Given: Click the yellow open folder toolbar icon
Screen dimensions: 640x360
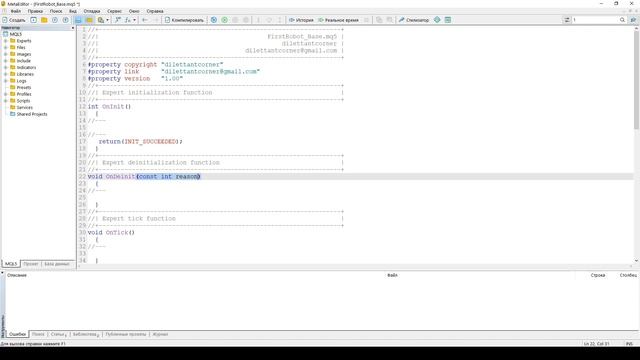Looking at the screenshot, I should point(44,20).
